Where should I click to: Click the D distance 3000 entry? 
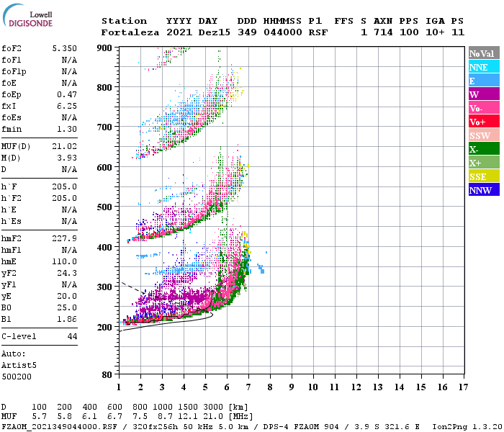[x=213, y=408]
